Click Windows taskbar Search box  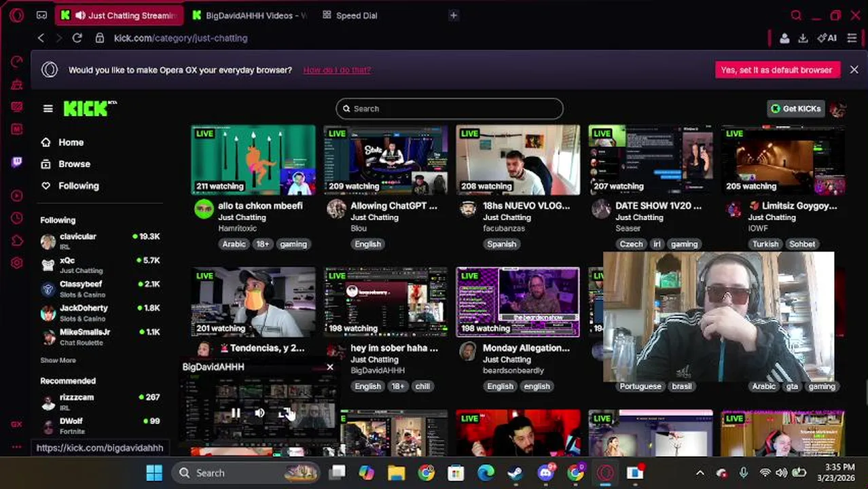(245, 473)
